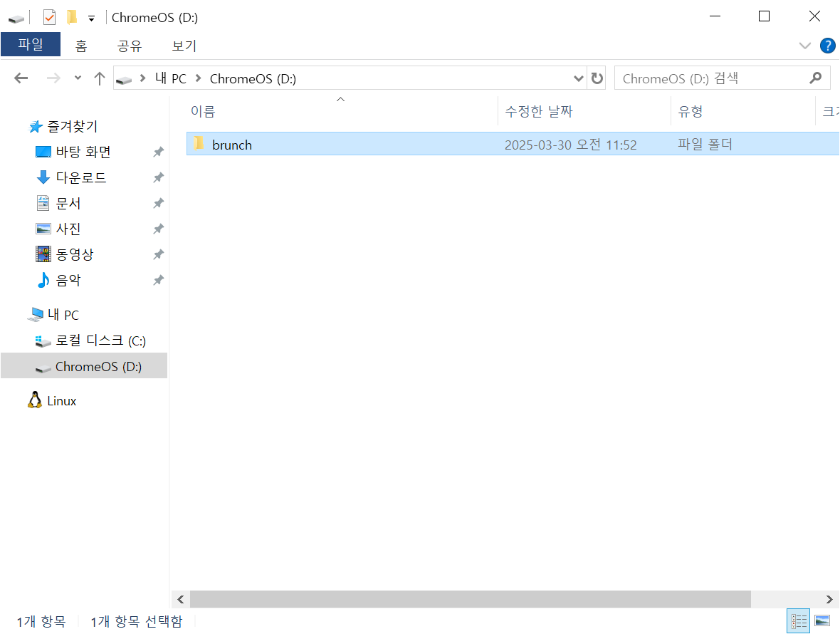This screenshot has width=840, height=634.
Task: Click the horizontal scrollbar thumb
Action: 471,600
